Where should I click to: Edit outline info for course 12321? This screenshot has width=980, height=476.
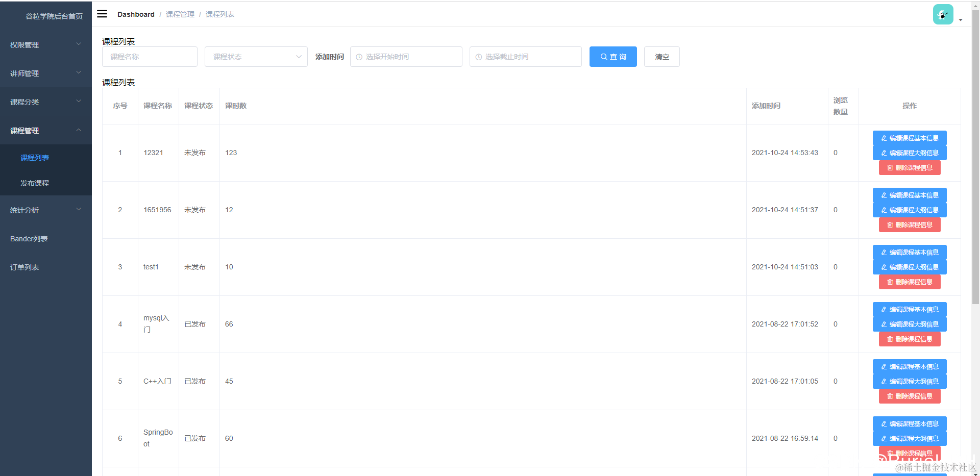click(910, 153)
